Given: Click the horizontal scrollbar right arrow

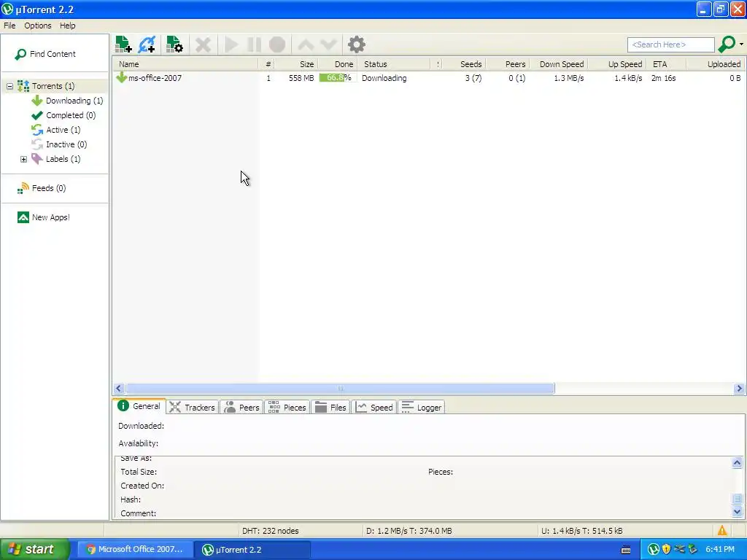Looking at the screenshot, I should [x=739, y=389].
